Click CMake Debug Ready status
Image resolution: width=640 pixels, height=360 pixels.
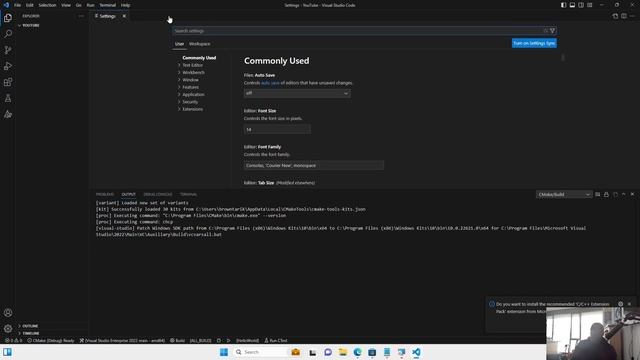click(51, 340)
